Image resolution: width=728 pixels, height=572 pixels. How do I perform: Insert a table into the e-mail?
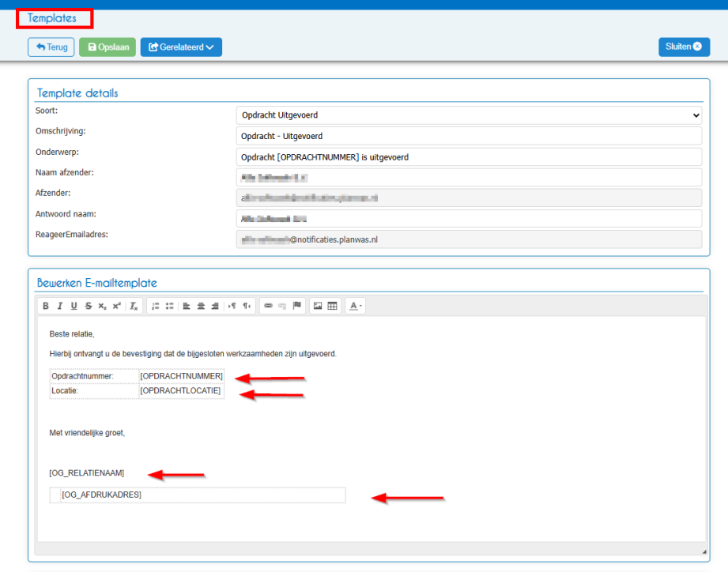coord(333,307)
